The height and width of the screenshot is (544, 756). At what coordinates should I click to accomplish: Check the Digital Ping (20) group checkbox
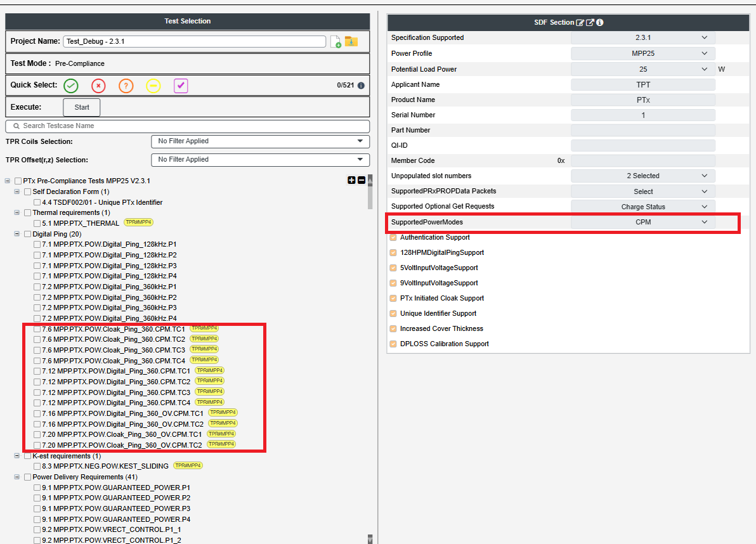(27, 234)
